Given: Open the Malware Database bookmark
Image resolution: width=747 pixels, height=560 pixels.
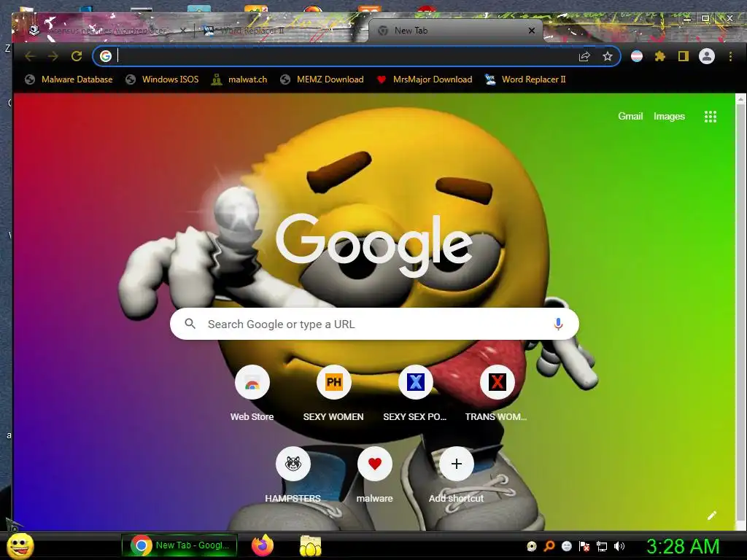Looking at the screenshot, I should pos(69,79).
